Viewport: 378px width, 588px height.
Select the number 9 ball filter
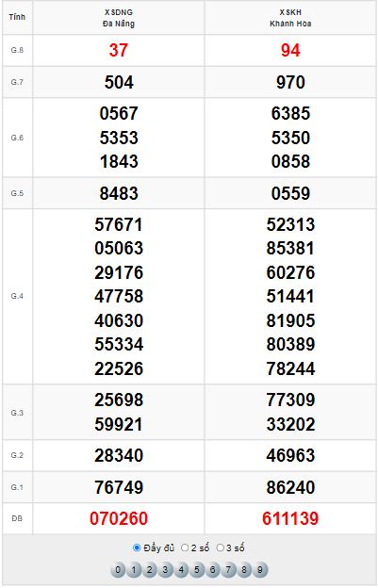260,569
